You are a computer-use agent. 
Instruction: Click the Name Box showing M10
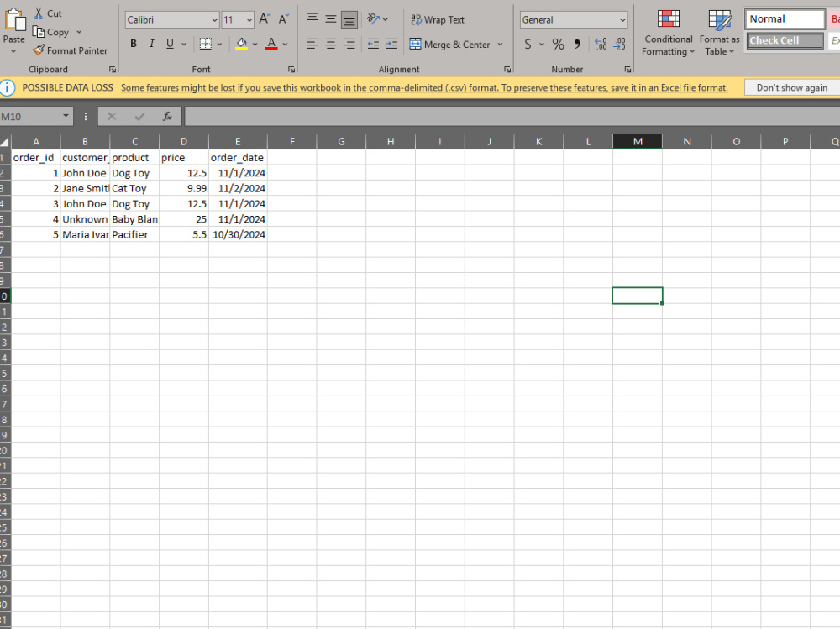coord(30,116)
